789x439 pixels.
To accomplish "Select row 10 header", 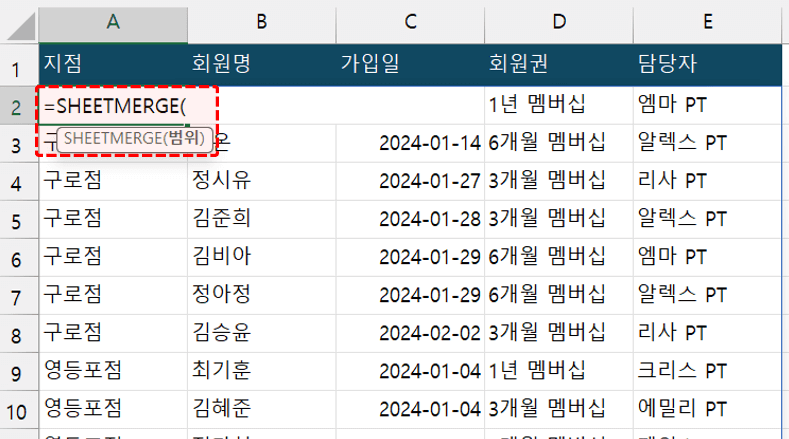I will 19,410.
